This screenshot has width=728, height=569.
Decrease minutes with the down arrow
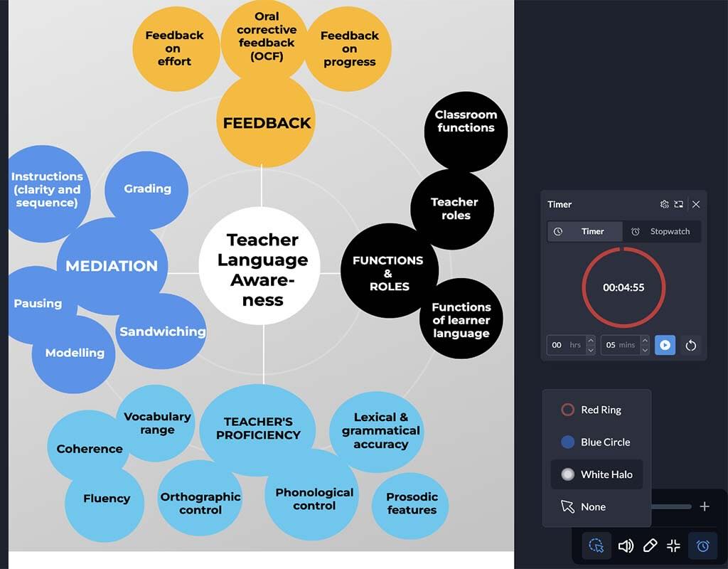(x=644, y=350)
